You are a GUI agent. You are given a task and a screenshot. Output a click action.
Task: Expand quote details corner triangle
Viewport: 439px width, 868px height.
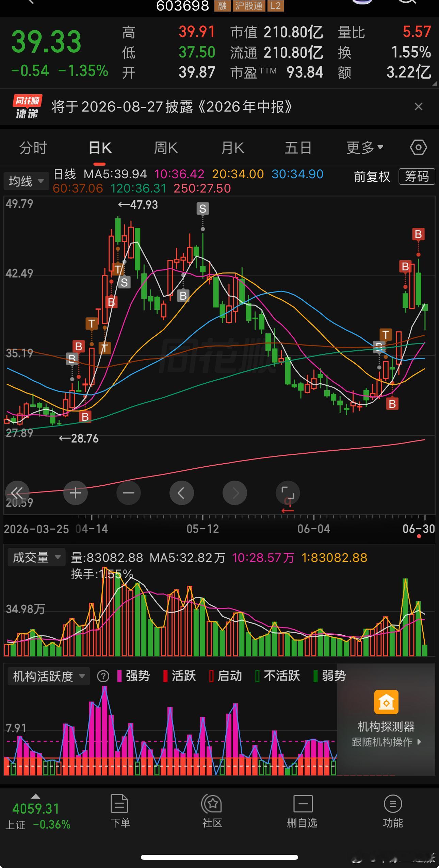pyautogui.click(x=434, y=84)
